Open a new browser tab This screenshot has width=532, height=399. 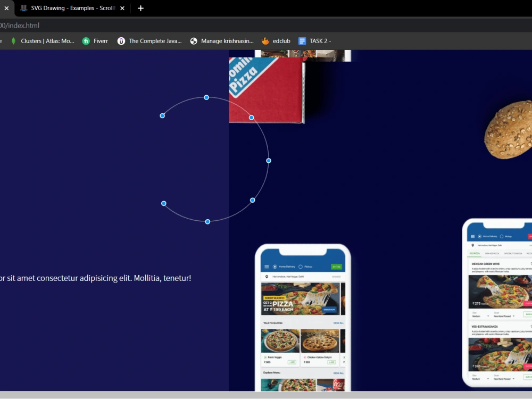point(141,8)
